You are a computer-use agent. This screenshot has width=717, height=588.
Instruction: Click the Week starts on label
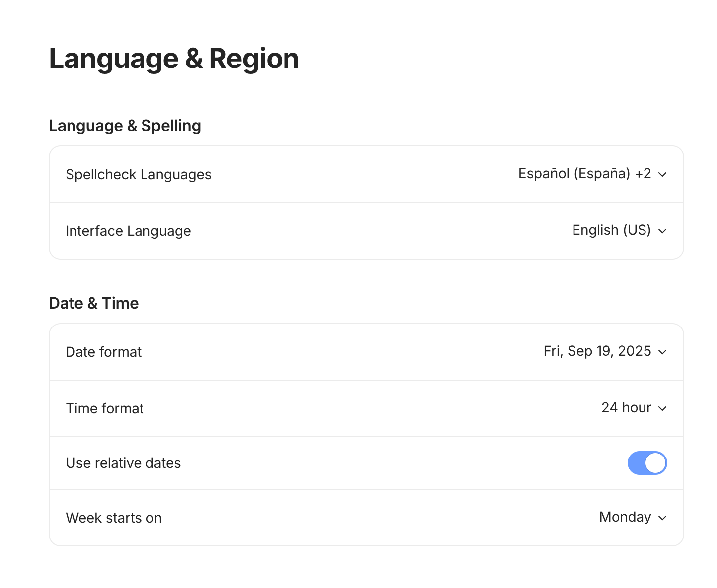click(x=114, y=518)
